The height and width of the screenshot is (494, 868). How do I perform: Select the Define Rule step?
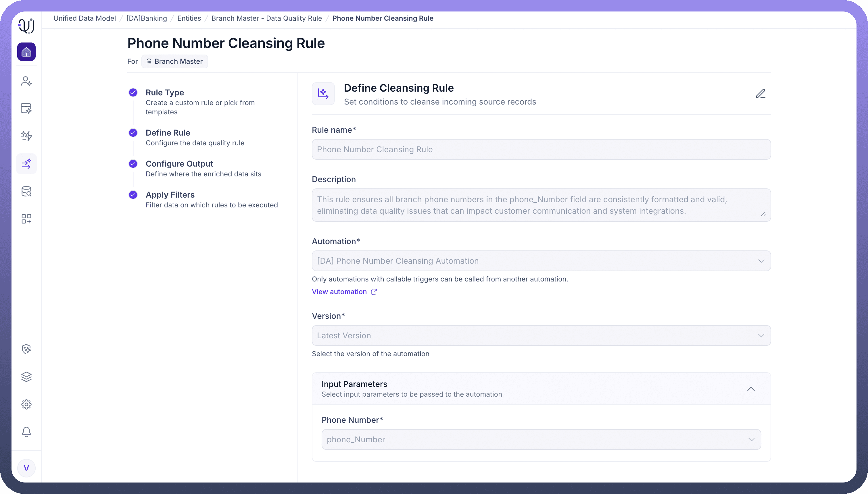coord(168,133)
